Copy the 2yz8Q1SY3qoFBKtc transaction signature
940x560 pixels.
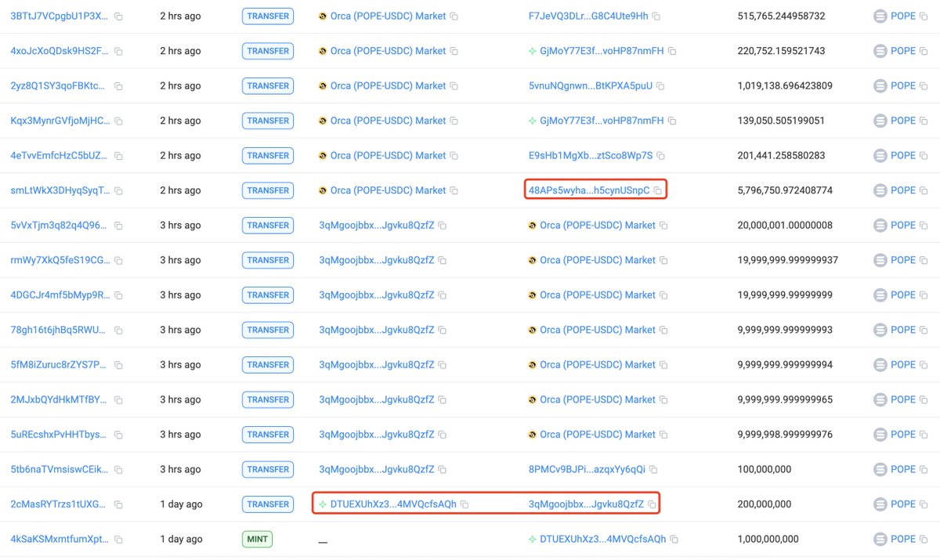tap(118, 86)
